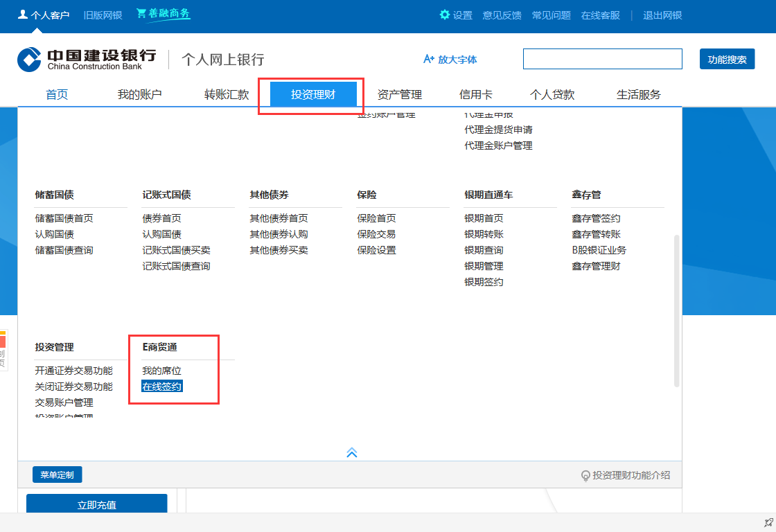Open 鑫存管转账

pyautogui.click(x=596, y=234)
